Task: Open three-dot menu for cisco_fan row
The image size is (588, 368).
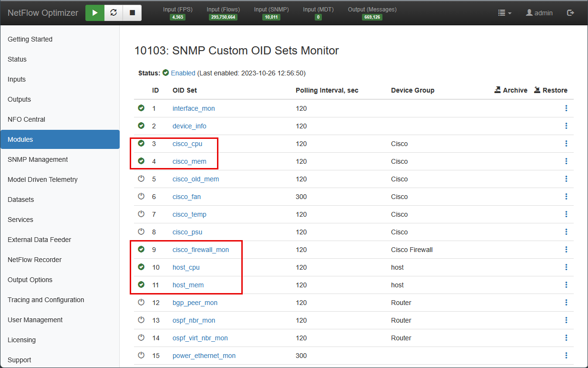Action: [x=566, y=197]
